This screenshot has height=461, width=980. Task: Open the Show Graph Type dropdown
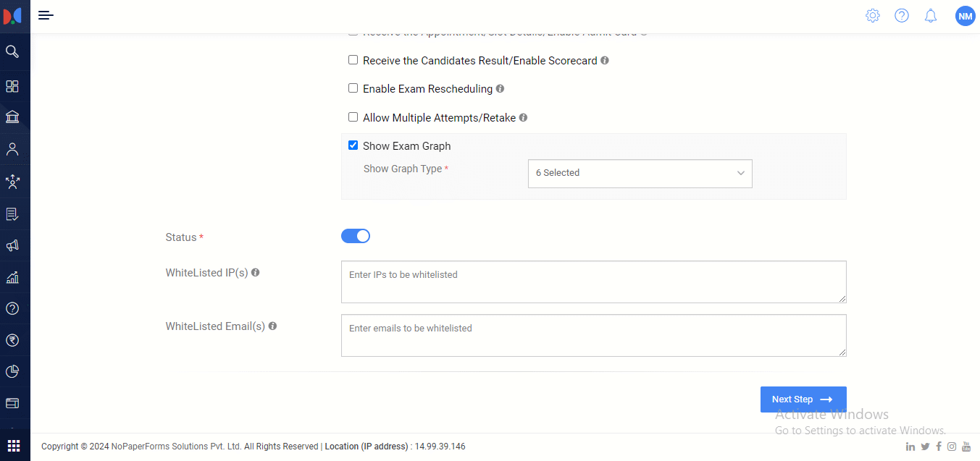640,174
